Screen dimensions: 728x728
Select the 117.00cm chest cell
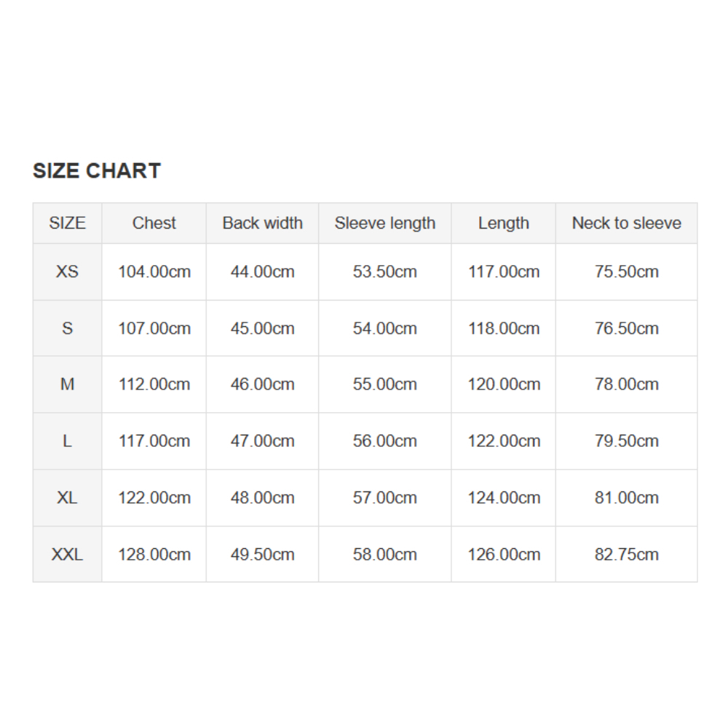154,441
